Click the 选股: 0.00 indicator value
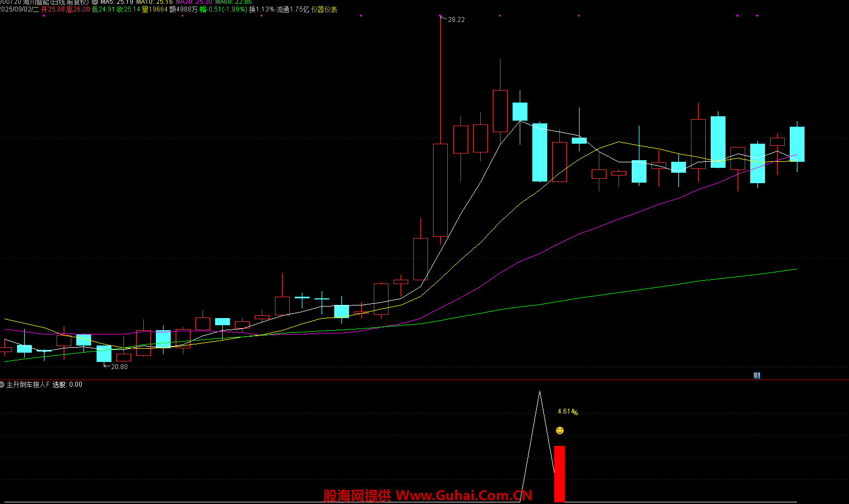The image size is (849, 504). pos(68,384)
